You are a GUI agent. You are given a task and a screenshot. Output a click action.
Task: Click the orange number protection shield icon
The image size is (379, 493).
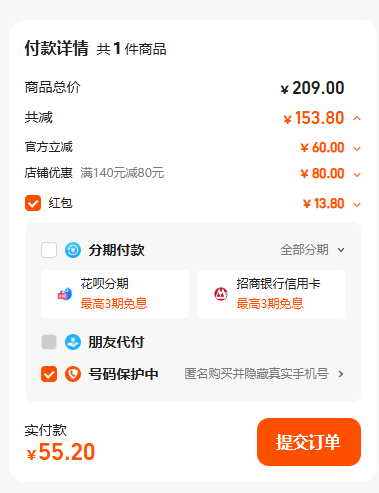(73, 374)
